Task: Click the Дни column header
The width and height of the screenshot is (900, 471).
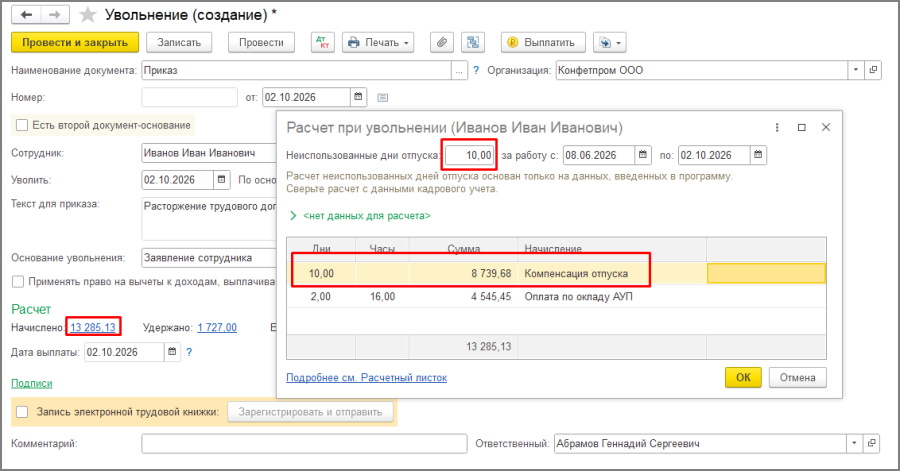Action: pos(321,249)
